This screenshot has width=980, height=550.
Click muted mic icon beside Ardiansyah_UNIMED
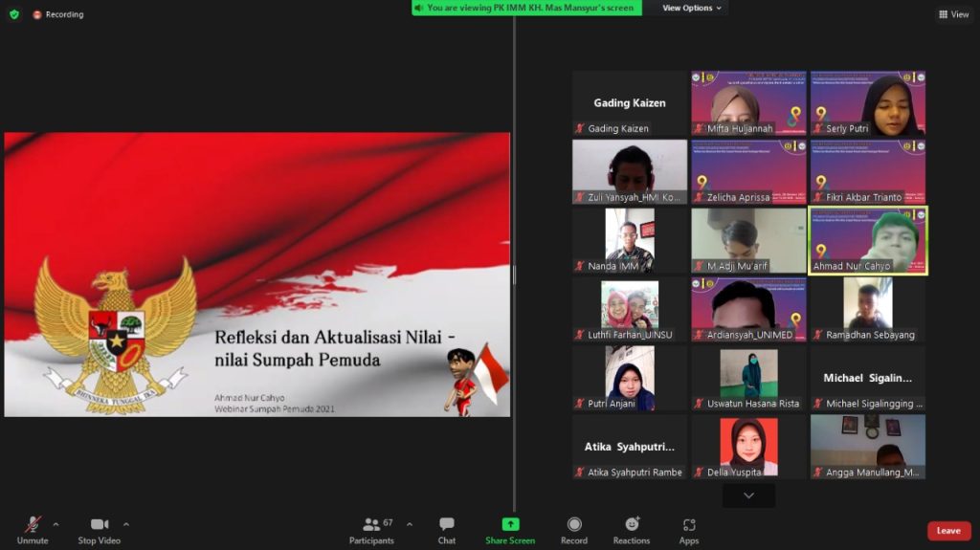click(699, 335)
